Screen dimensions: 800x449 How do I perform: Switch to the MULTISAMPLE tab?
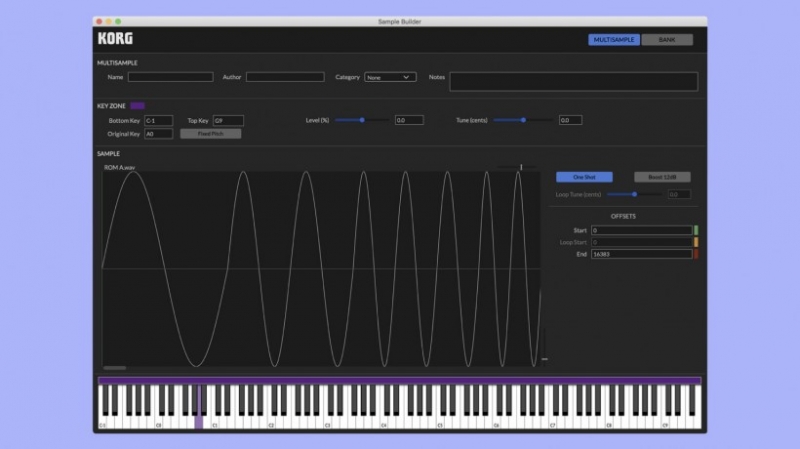coord(614,40)
